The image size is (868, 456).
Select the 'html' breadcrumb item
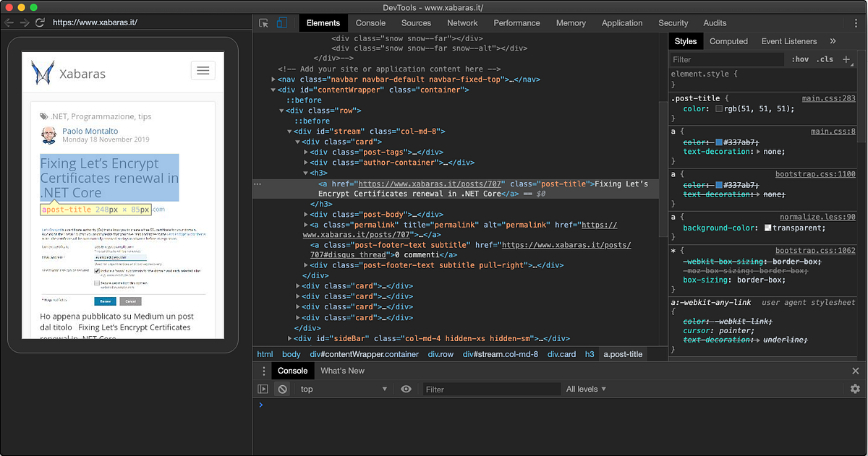(x=265, y=354)
